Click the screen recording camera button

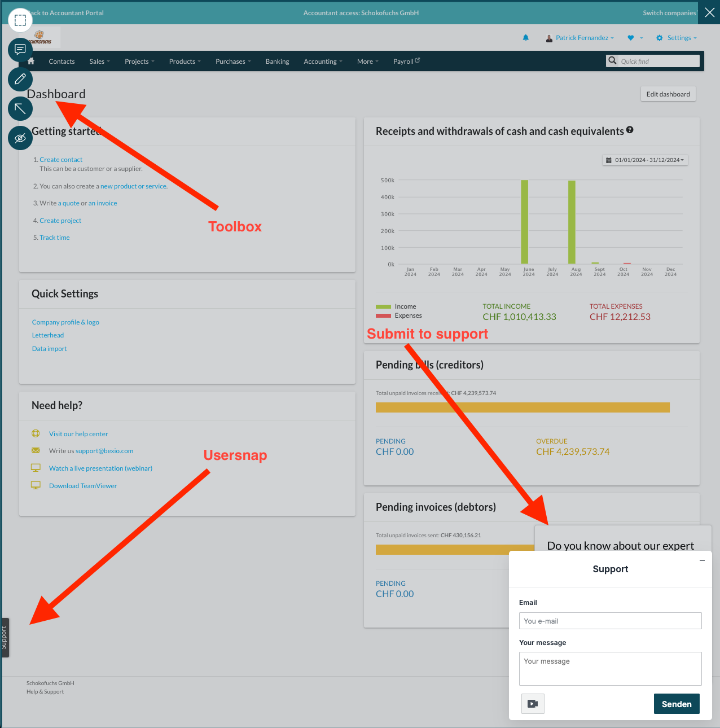[x=533, y=704]
